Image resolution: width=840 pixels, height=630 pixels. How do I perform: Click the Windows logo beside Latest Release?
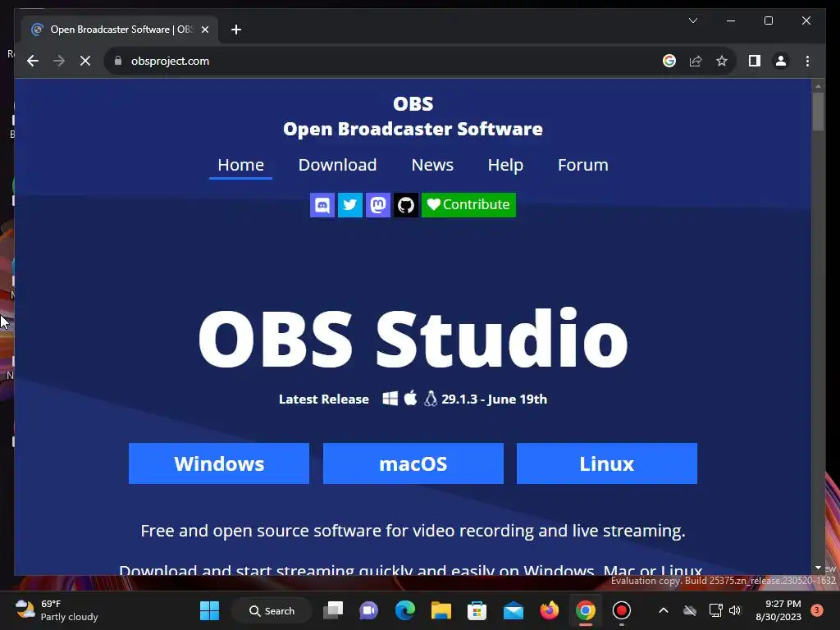click(390, 399)
